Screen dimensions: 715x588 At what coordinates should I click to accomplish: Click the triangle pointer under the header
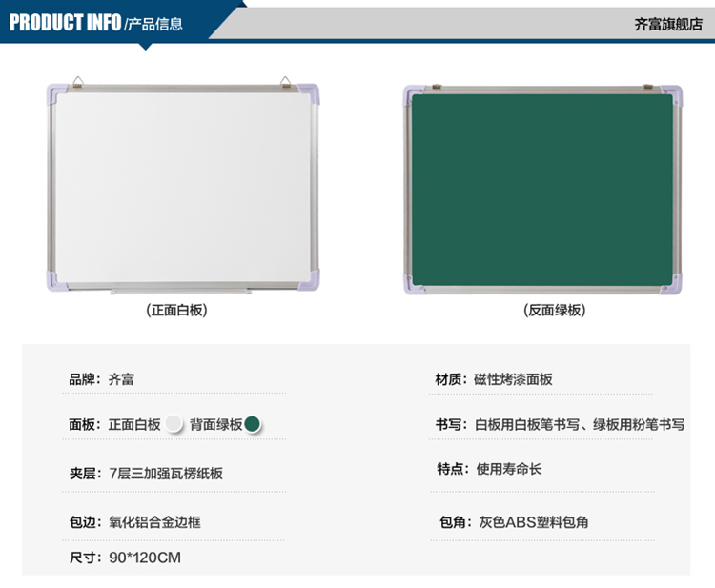(x=145, y=45)
